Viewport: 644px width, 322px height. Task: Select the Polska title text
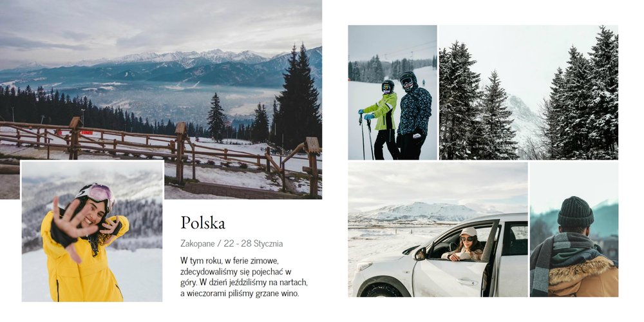[203, 223]
